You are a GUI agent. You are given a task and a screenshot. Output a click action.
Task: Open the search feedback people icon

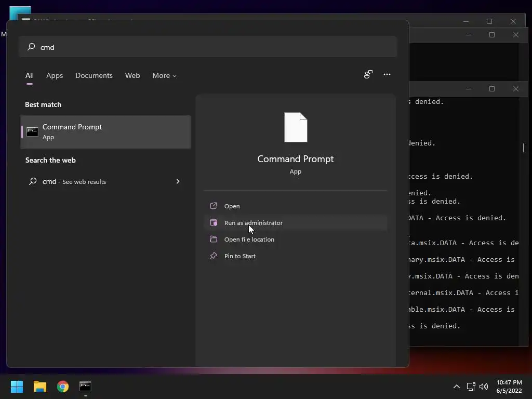coord(368,74)
